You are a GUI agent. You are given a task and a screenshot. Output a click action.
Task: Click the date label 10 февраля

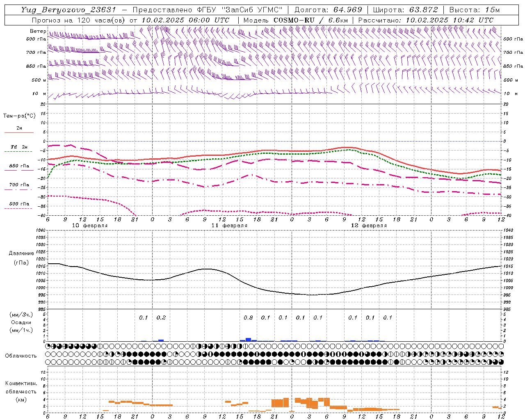coord(90,226)
